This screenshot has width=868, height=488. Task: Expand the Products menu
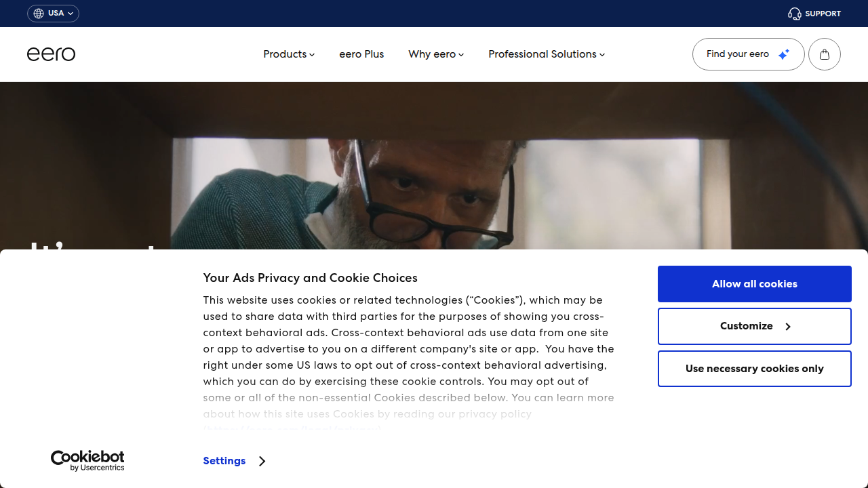[289, 54]
